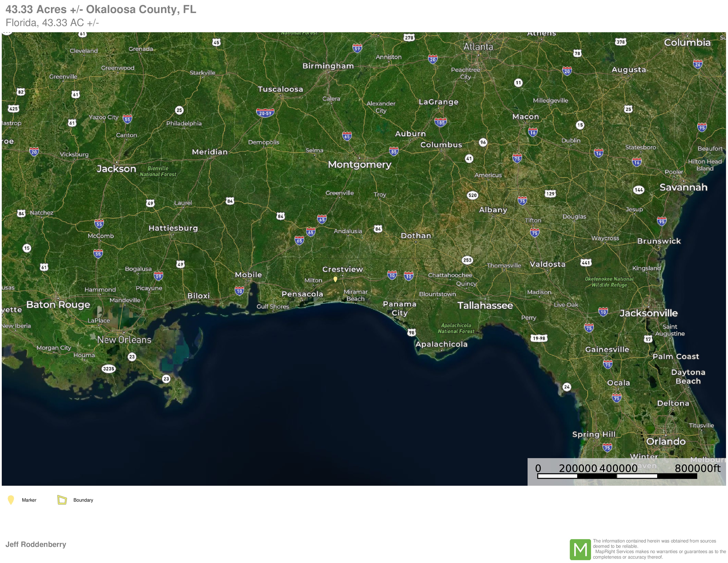Click the Boundary legend polygon icon
728x563 pixels.
(x=62, y=500)
